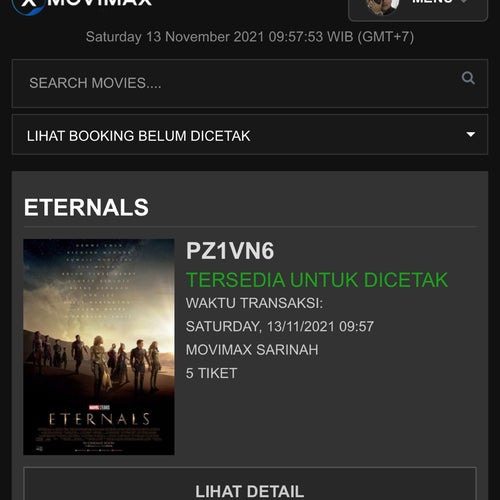Click the small arrow beside MENU
This screenshot has width=500, height=500.
pyautogui.click(x=464, y=1)
